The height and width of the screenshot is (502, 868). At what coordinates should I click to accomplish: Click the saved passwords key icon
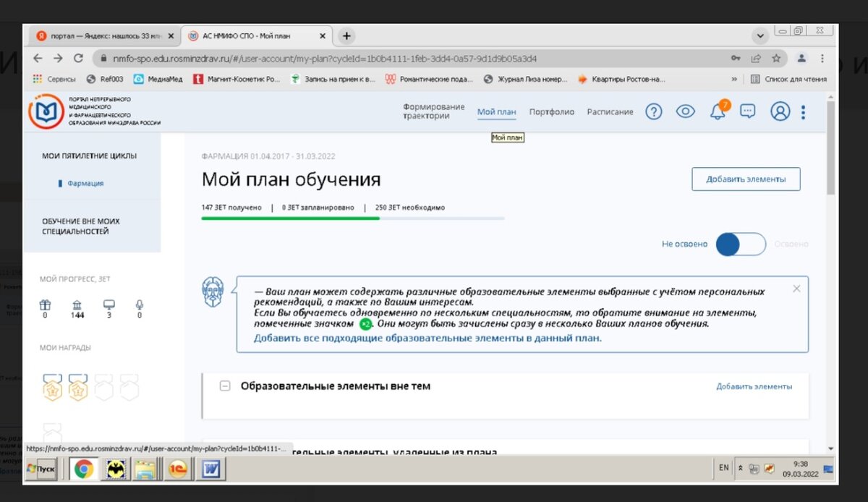coord(736,59)
